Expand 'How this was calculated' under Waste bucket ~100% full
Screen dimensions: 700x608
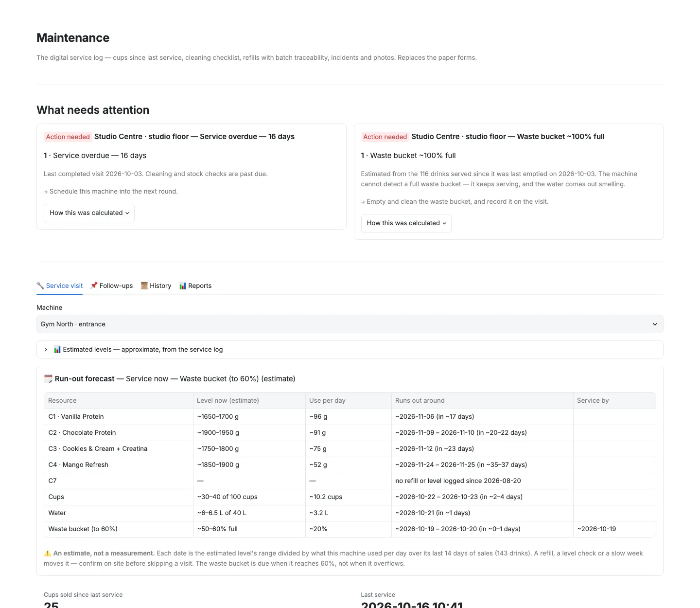(x=406, y=223)
